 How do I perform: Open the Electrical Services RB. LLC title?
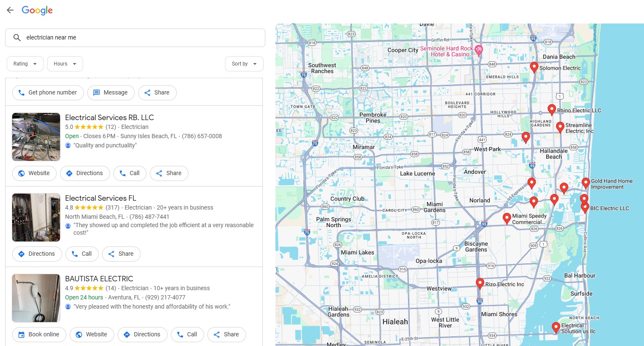(110, 118)
